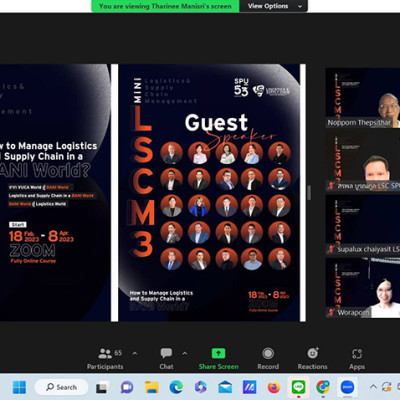
Task: Show hidden system tray icons
Action: coord(373,387)
